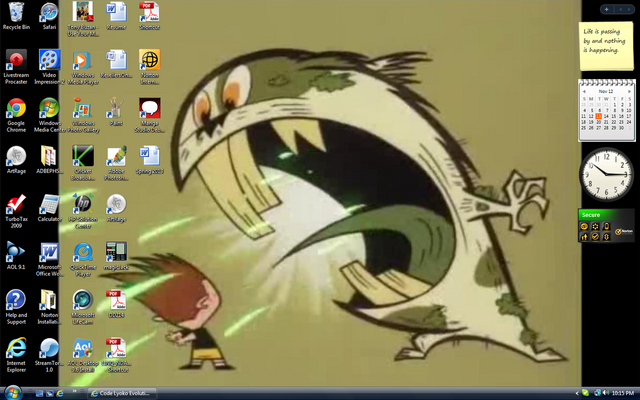Viewport: 640px width, 400px height.
Task: Launch Windows Media Center shortcut
Action: point(49,115)
